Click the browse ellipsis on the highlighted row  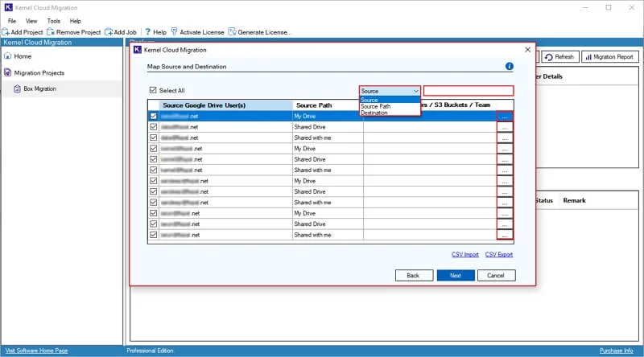click(505, 117)
